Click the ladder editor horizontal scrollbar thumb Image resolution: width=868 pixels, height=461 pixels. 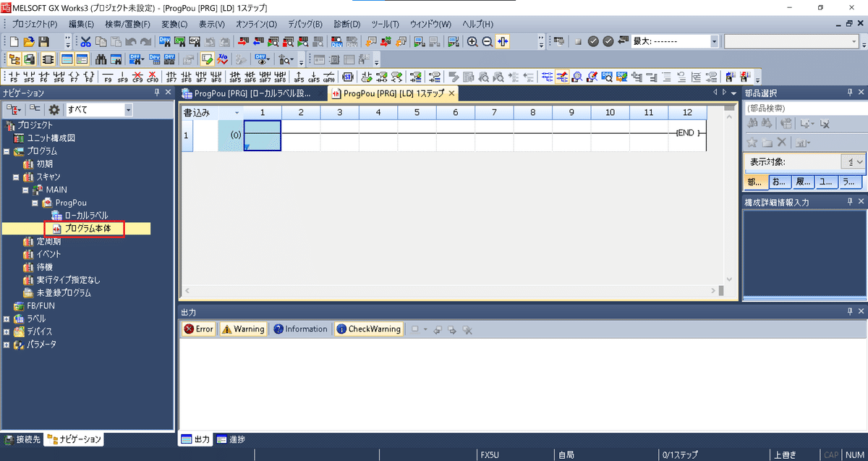721,290
